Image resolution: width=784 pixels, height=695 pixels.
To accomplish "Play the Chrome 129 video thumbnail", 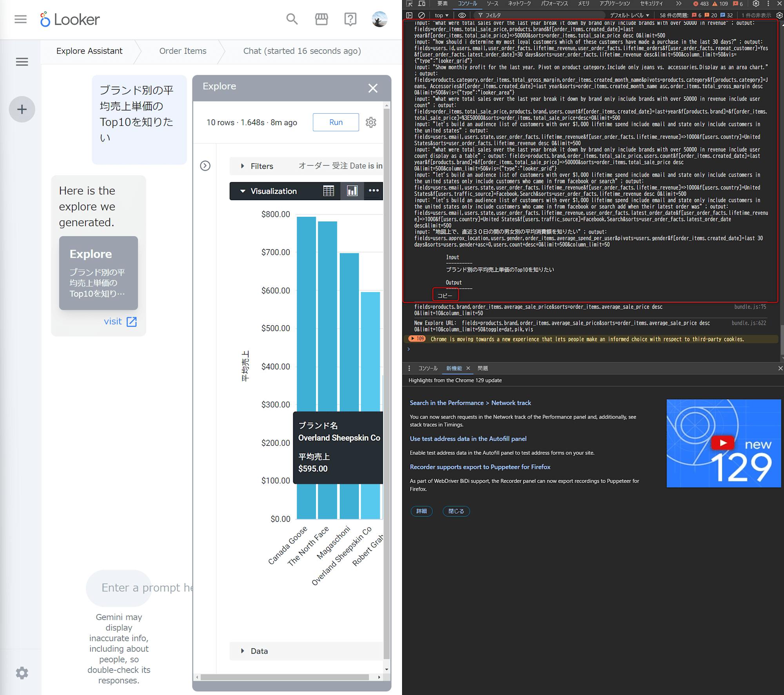I will 723,443.
